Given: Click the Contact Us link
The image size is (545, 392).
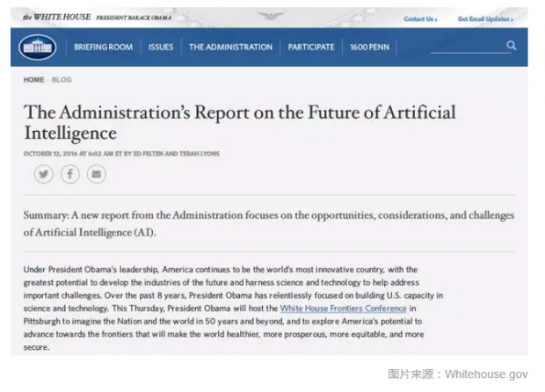Looking at the screenshot, I should point(420,19).
